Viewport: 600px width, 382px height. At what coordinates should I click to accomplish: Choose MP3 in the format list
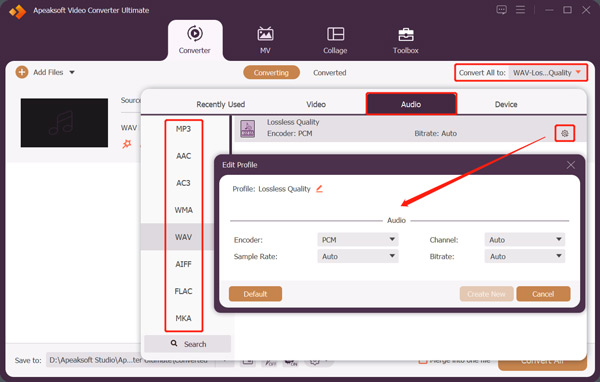[x=183, y=129]
